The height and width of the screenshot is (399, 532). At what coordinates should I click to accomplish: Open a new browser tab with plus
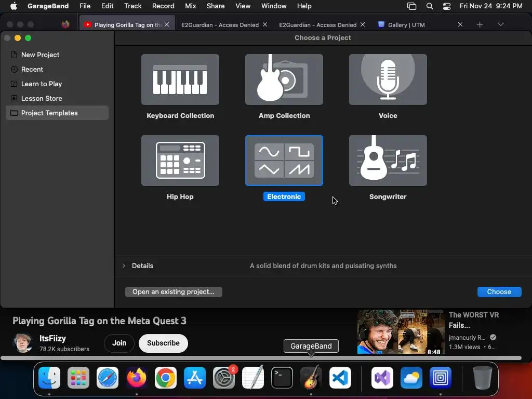coord(480,24)
